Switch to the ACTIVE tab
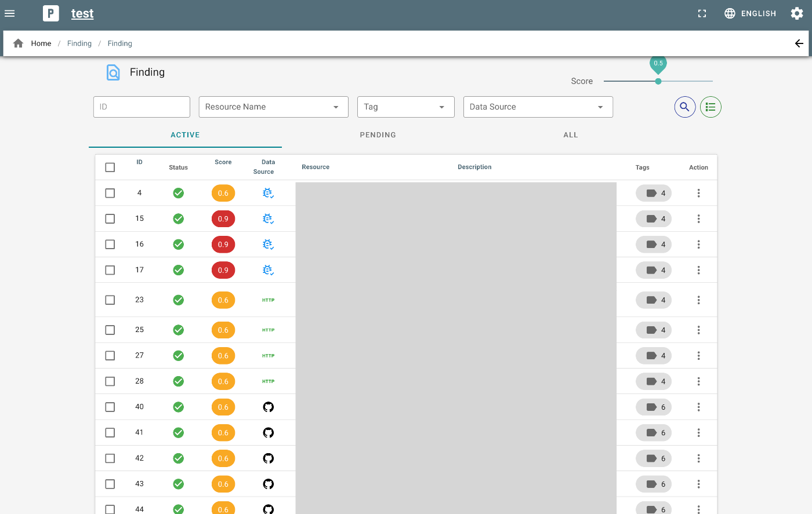 tap(185, 135)
